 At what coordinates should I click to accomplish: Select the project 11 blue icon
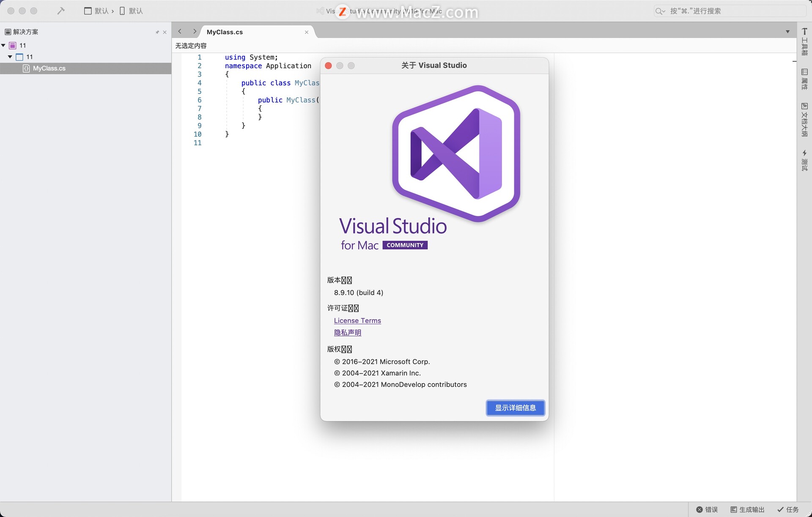click(x=19, y=57)
